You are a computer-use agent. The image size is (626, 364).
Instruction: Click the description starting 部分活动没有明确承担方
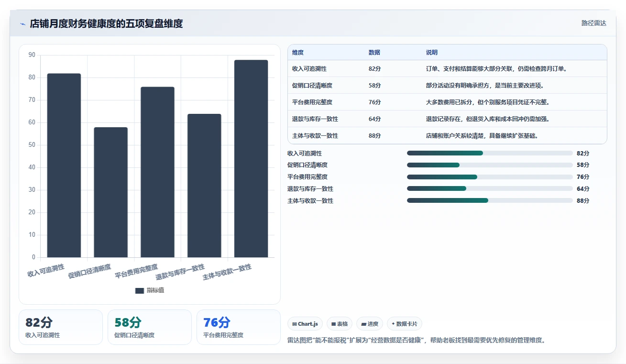point(485,86)
